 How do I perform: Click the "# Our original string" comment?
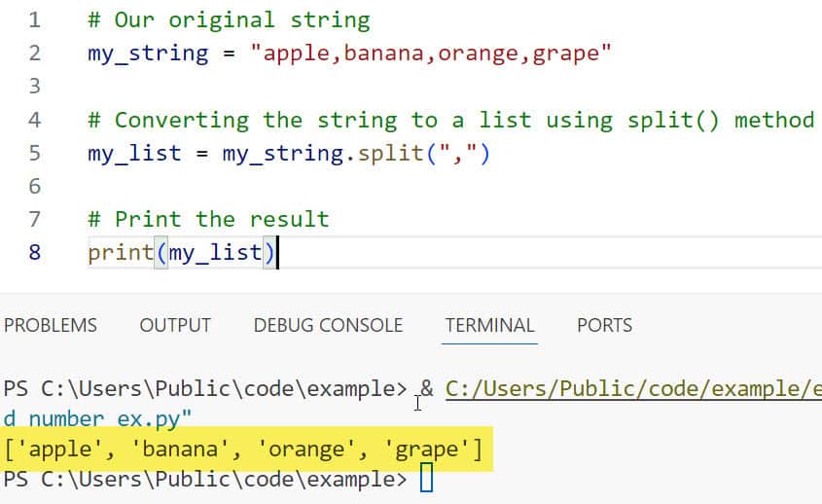point(229,19)
